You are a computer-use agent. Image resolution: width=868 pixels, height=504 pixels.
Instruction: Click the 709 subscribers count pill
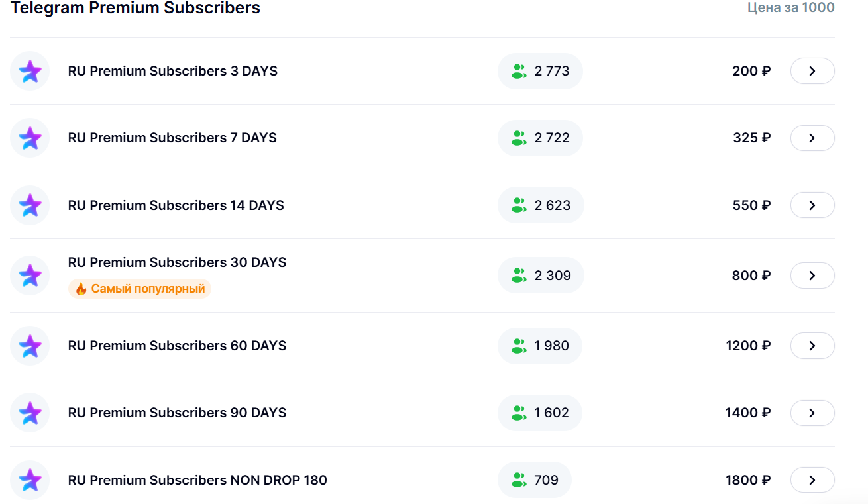535,480
